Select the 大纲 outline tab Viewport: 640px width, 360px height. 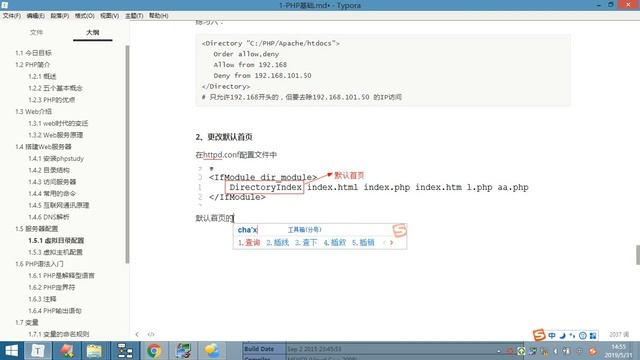click(x=93, y=32)
